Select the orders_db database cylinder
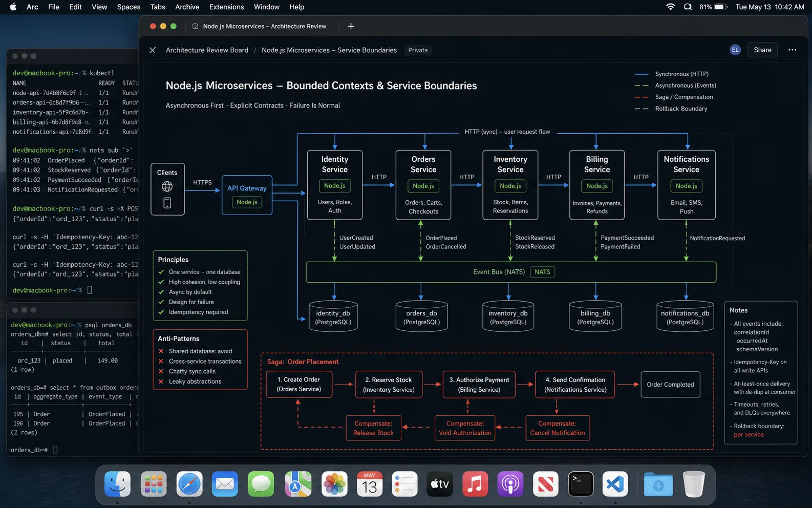812x508 pixels. pyautogui.click(x=421, y=316)
